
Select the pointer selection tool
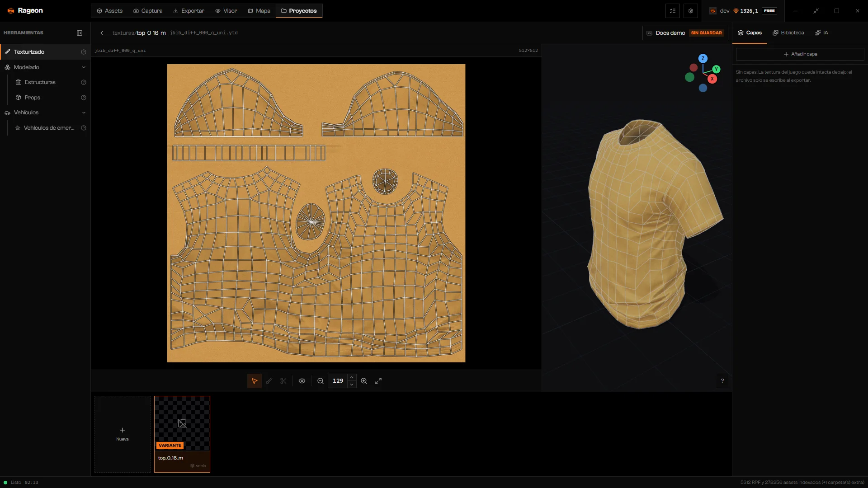[x=255, y=381]
